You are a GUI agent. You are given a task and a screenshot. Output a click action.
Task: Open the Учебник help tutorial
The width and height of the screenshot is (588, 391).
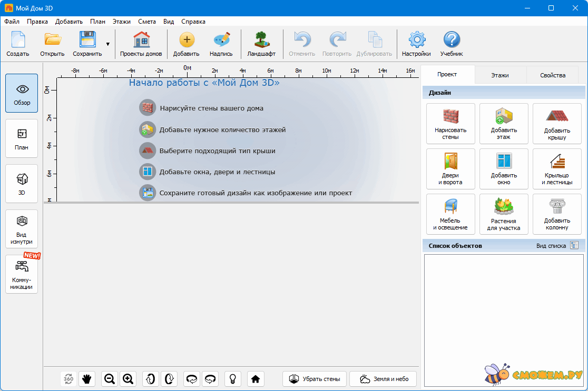[x=452, y=44]
